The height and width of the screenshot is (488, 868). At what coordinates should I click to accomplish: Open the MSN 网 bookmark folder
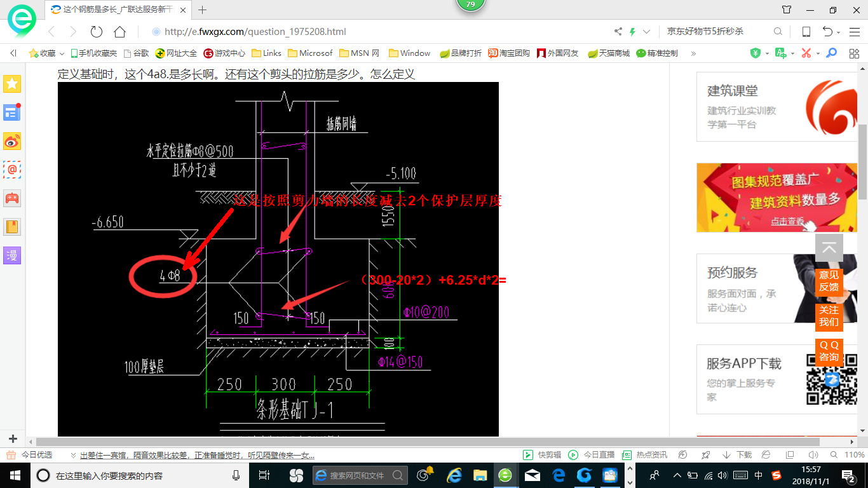[x=359, y=53]
